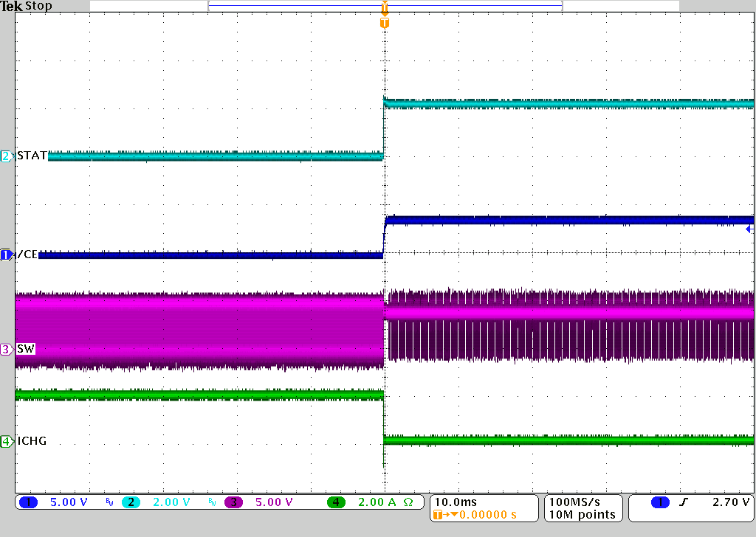The width and height of the screenshot is (756, 537).
Task: Toggle acquisition by clicking the Stop status
Action: [x=37, y=5]
